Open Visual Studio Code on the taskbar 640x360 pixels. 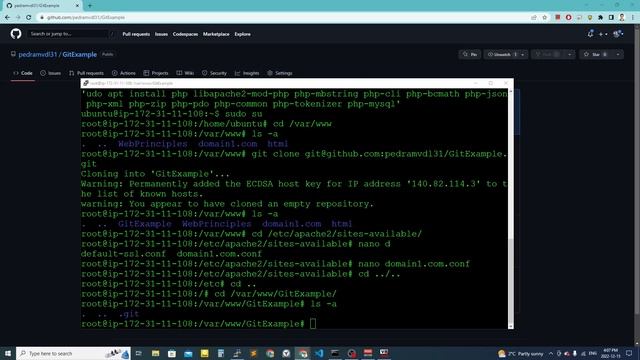[319, 353]
